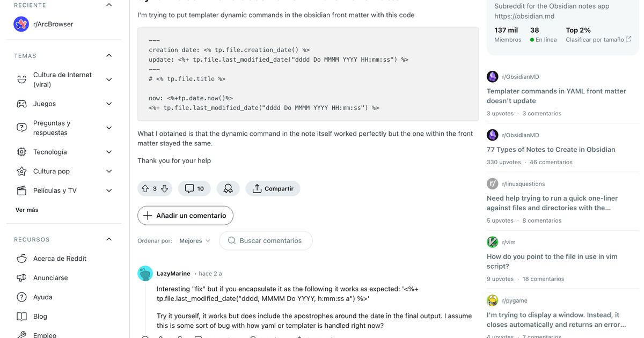Screen dimensions: 644x338
Task: Open the r/ArcBrowser community avatar
Action: click(21, 24)
